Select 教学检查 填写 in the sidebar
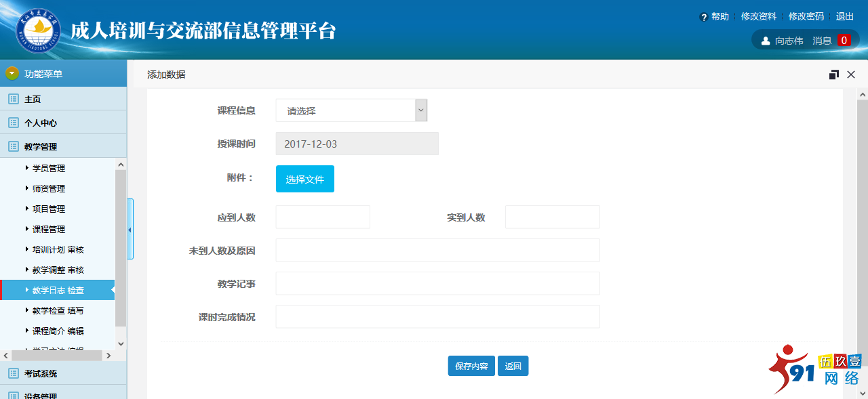 (58, 310)
